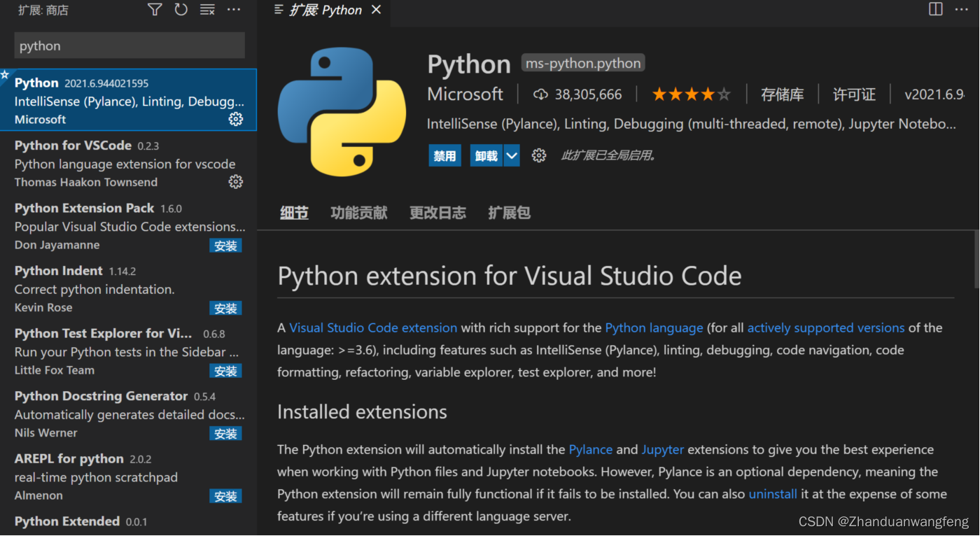This screenshot has width=980, height=536.
Task: Install Python Indent extension
Action: pos(225,309)
